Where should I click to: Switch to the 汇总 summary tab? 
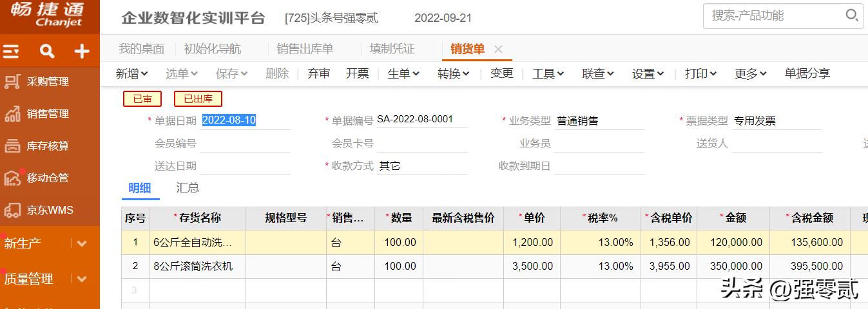tap(188, 188)
